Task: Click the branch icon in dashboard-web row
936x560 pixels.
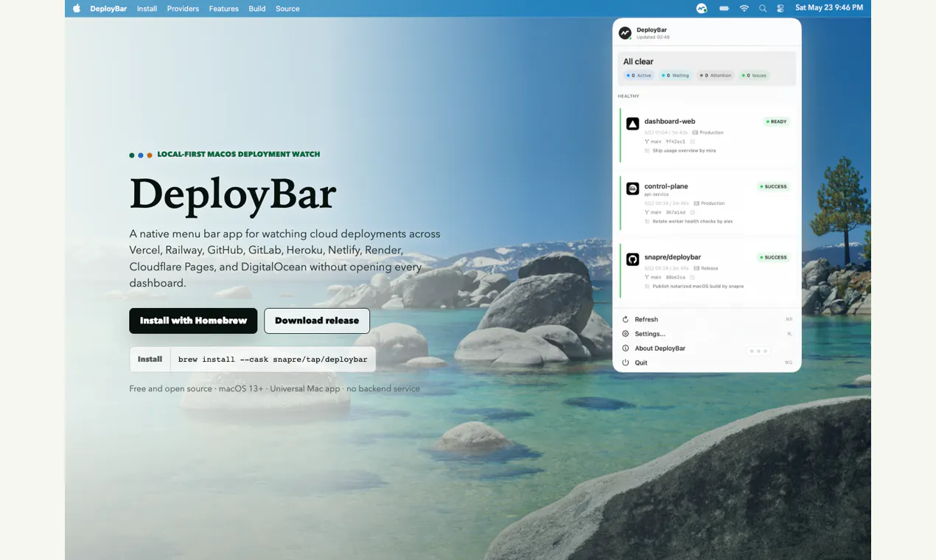Action: click(x=647, y=141)
